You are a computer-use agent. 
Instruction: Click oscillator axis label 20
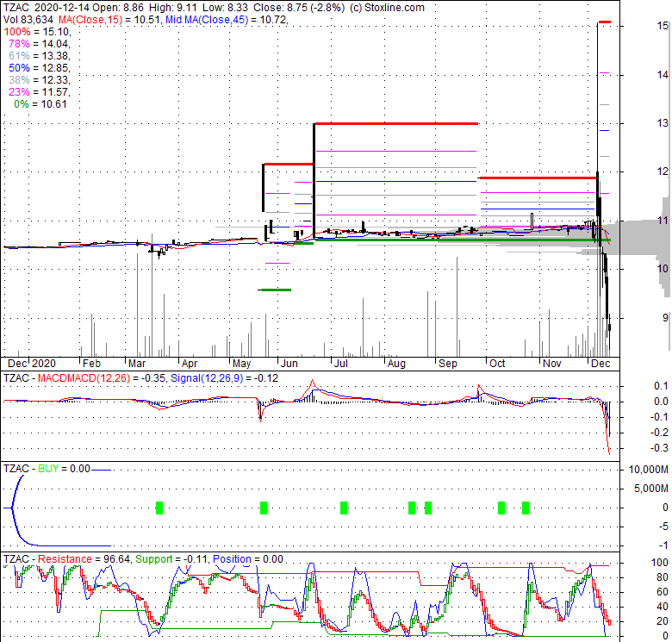tap(663, 620)
